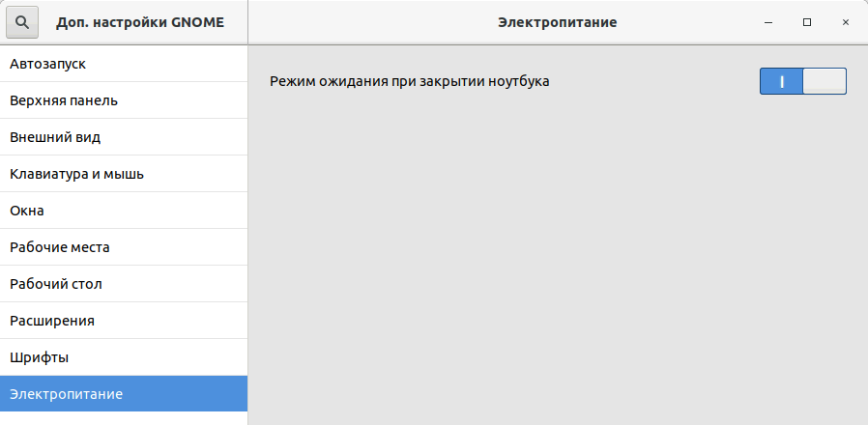Select Автозапуск in the sidebar
This screenshot has height=425, width=868.
[124, 64]
